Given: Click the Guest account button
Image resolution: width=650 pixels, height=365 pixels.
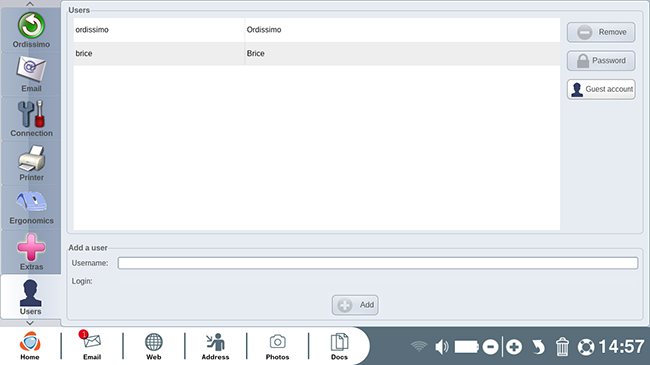Looking at the screenshot, I should coord(601,89).
